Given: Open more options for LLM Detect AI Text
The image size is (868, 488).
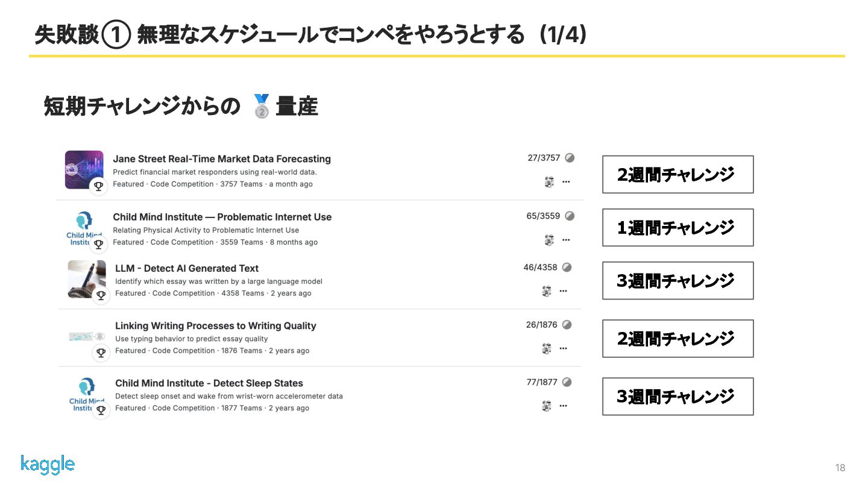Looking at the screenshot, I should pyautogui.click(x=563, y=291).
